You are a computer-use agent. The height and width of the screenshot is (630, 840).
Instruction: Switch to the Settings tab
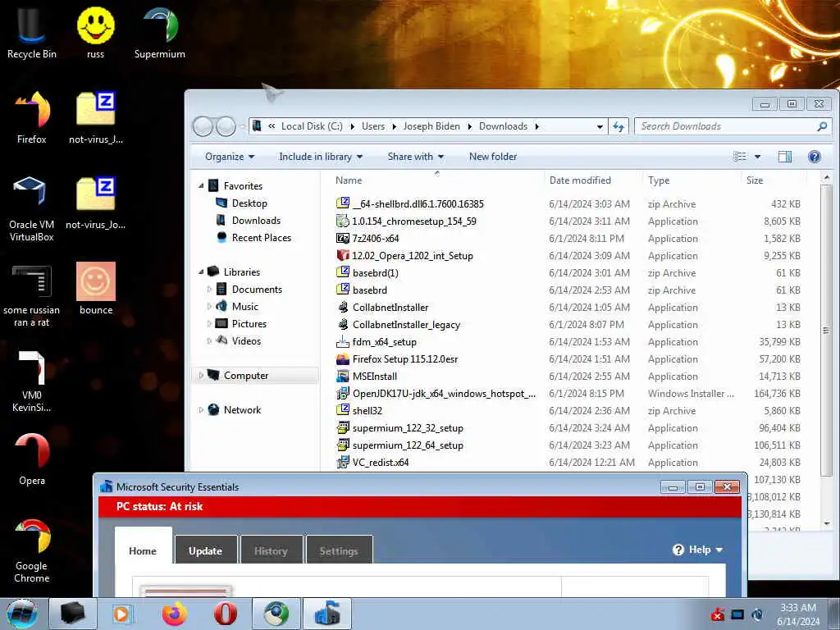(339, 550)
